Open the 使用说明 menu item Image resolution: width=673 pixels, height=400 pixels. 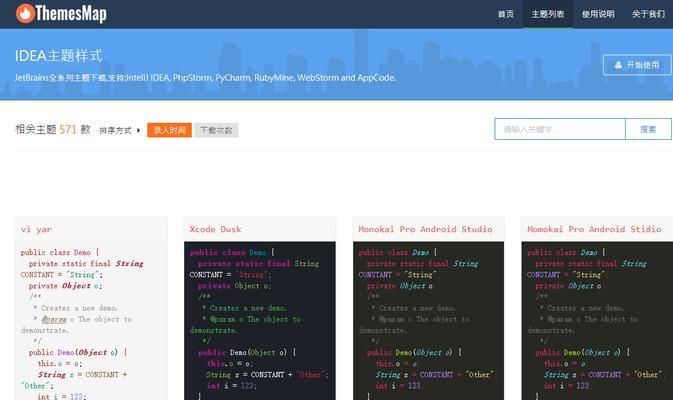click(x=598, y=14)
